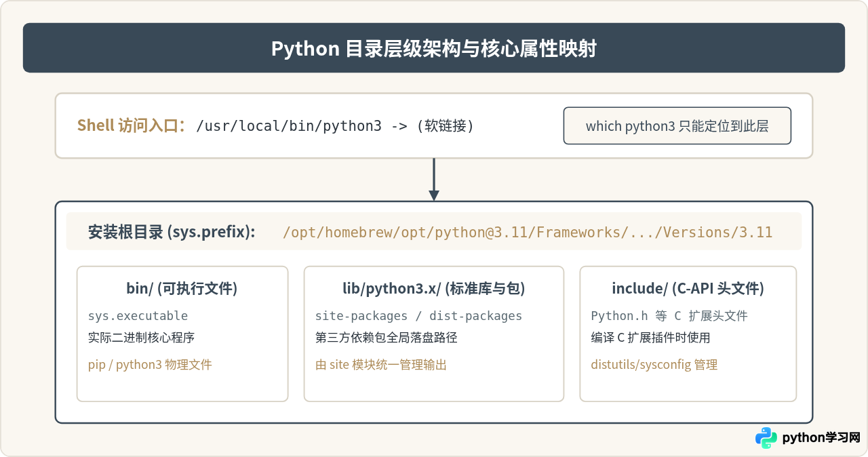Click the 'distutils/sysconfig 管理' line
868x457 pixels.
[654, 364]
